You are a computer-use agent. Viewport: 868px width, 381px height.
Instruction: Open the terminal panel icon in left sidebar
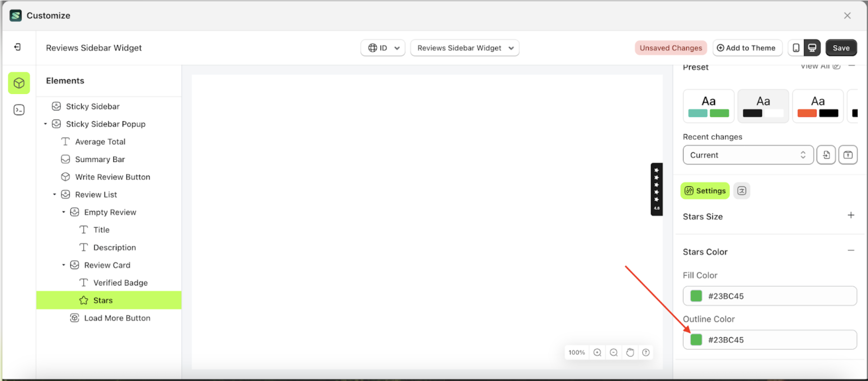[19, 110]
